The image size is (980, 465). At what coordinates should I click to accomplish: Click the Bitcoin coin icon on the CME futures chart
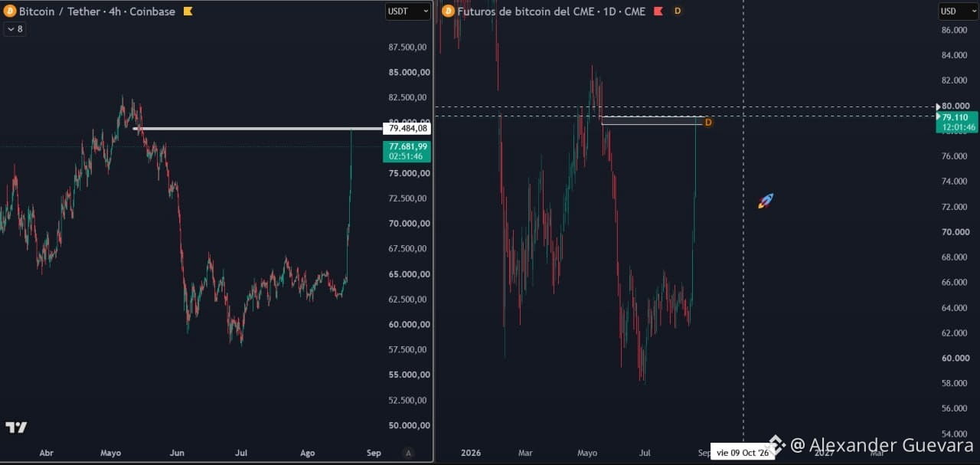pyautogui.click(x=448, y=11)
